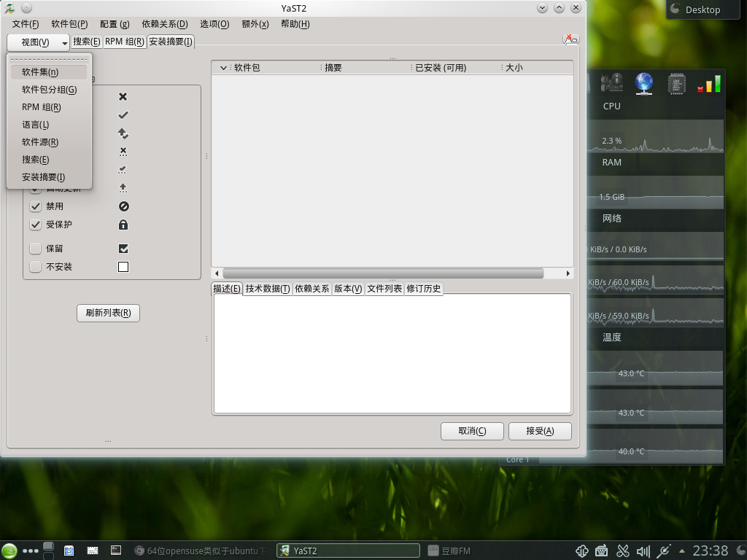Image resolution: width=747 pixels, height=560 pixels.
Task: Click the update arrow-with-check status icon
Action: pyautogui.click(x=123, y=133)
